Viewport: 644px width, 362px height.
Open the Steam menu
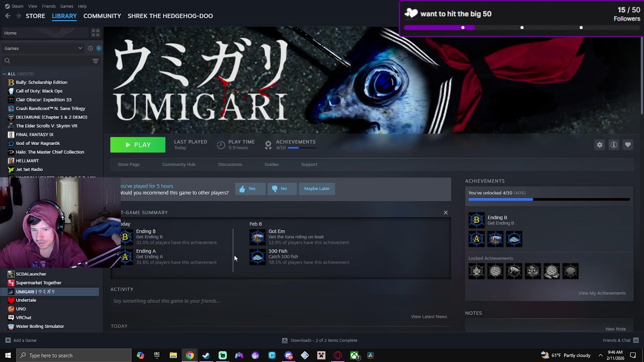click(14, 6)
